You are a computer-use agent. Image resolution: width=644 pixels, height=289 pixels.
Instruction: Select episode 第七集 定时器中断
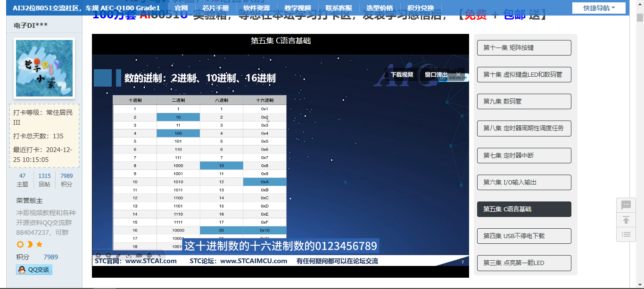coord(524,155)
